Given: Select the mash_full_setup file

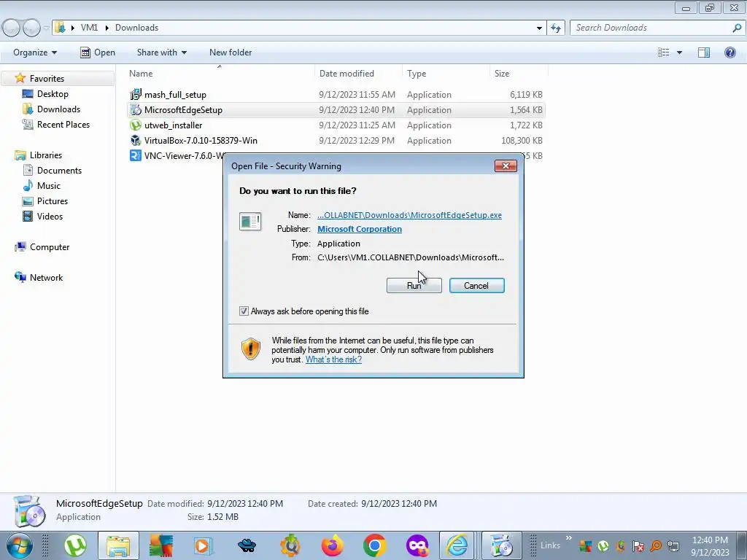Looking at the screenshot, I should (175, 95).
